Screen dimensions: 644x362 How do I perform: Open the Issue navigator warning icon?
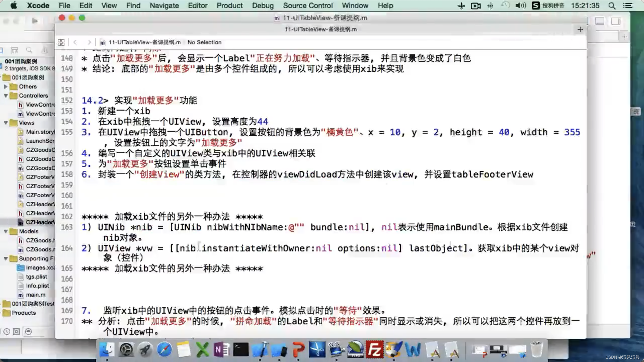click(45, 50)
